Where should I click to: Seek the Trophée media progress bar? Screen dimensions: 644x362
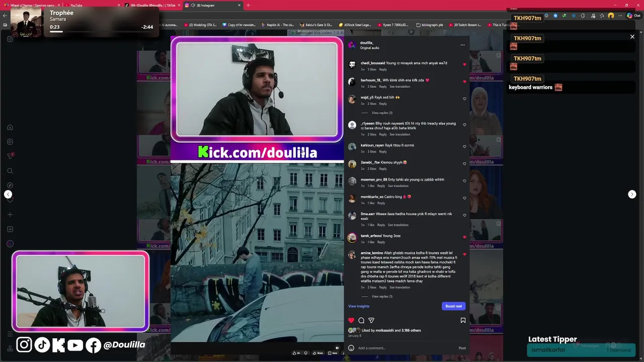[101, 32]
